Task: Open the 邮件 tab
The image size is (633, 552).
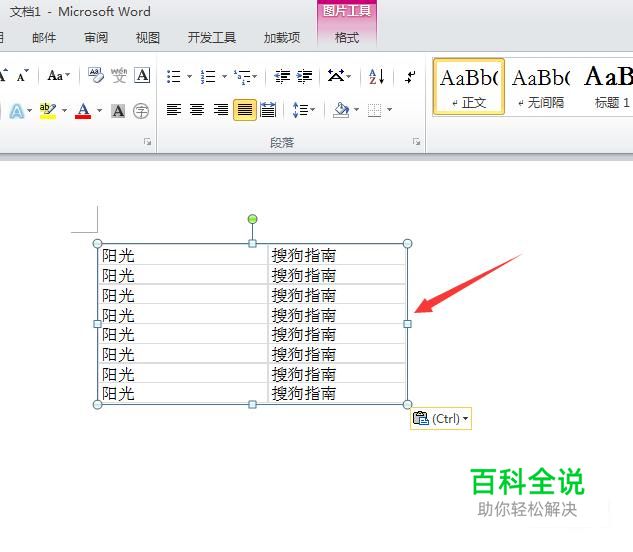Action: (x=44, y=38)
